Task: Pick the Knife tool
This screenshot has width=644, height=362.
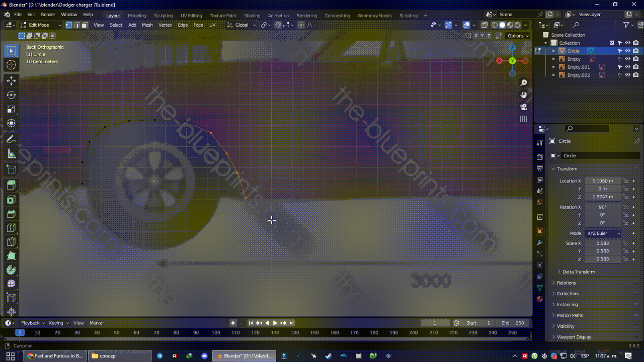Action: click(x=11, y=242)
